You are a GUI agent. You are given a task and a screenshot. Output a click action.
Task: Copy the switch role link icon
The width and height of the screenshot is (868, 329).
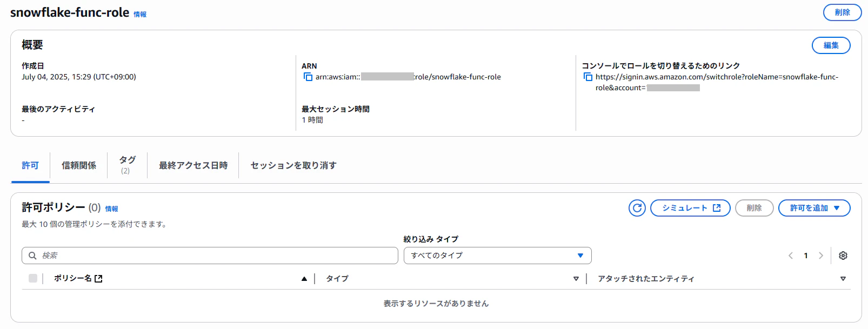tap(588, 77)
